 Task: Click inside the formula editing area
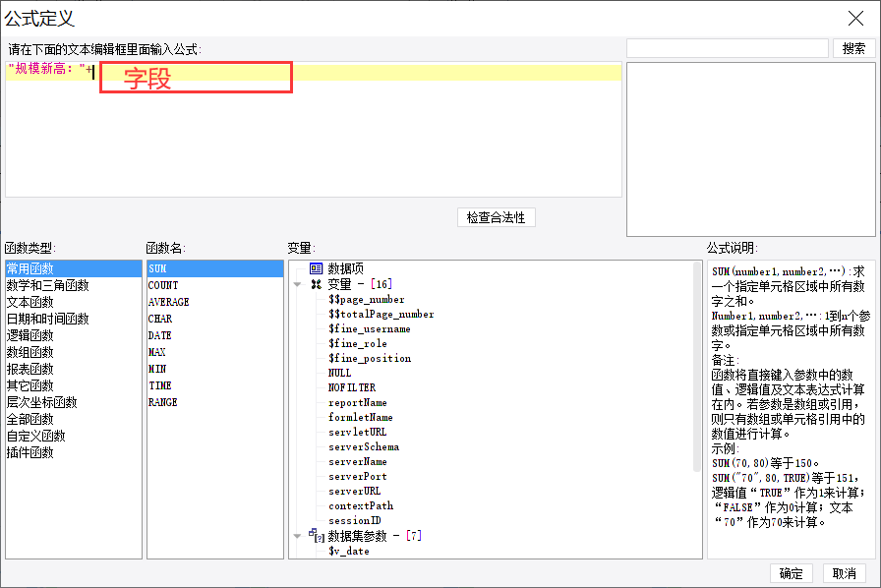click(314, 129)
